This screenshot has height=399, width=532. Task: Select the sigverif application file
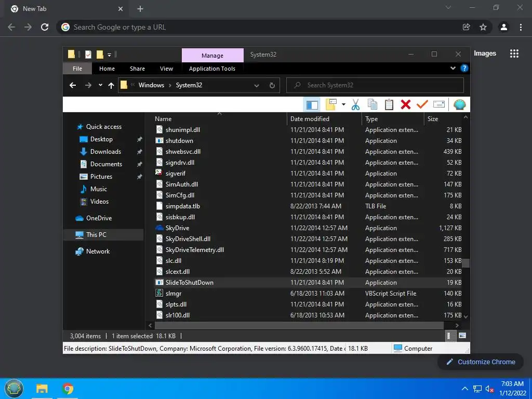(x=309, y=174)
